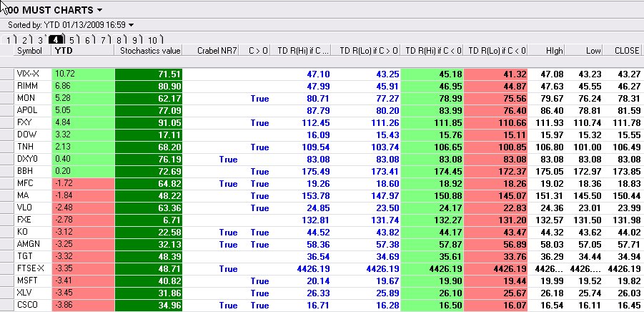
Task: Switch to page tab 9
Action: (x=134, y=40)
